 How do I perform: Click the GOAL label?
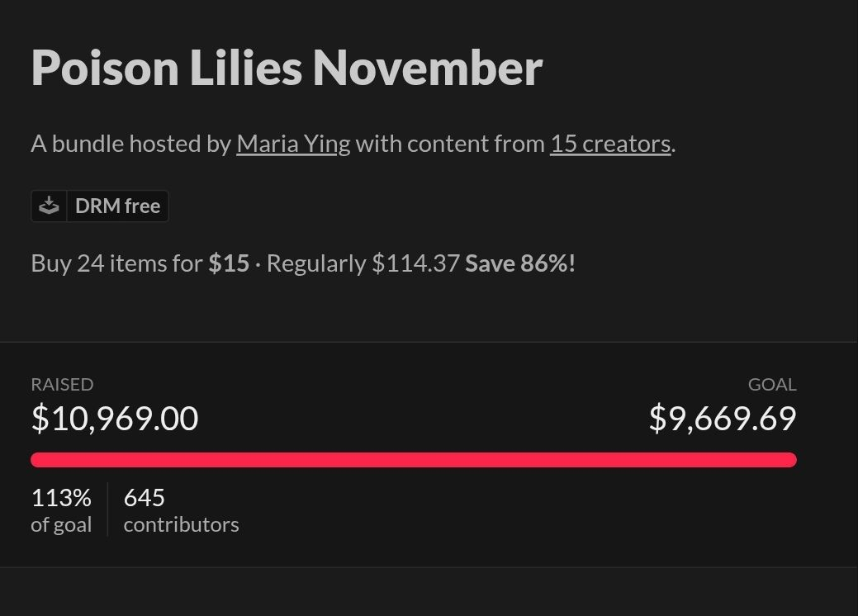[x=771, y=384]
